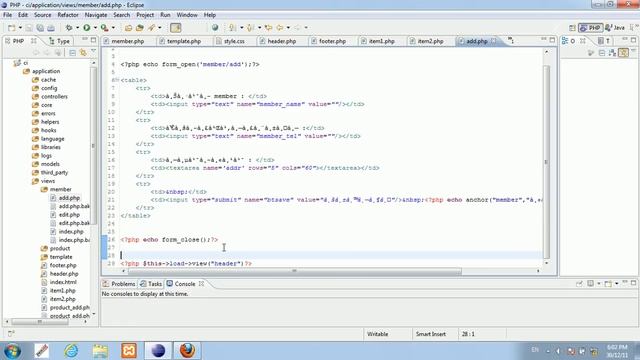Click the Debug bug icon
Viewport: 640px width, 360px height.
click(69, 28)
